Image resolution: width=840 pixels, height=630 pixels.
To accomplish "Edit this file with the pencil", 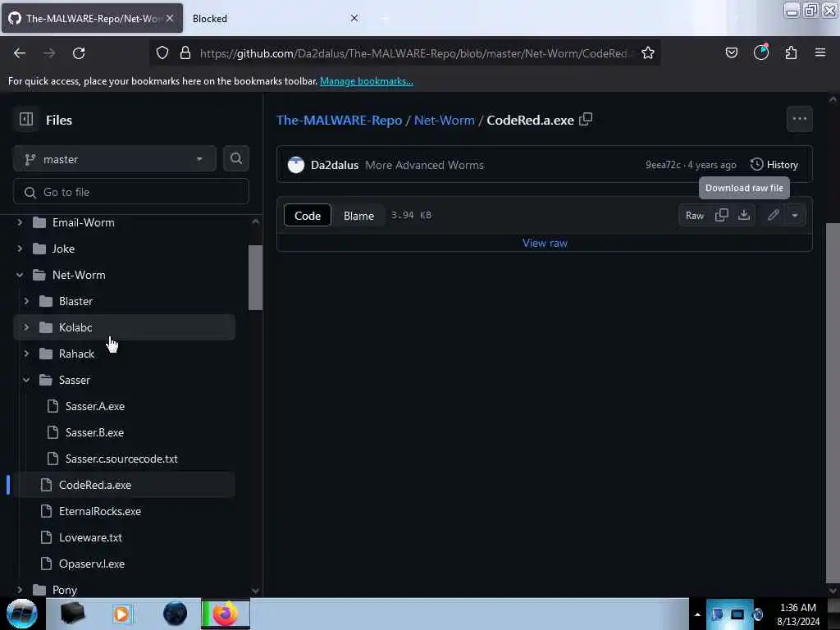I will [x=773, y=216].
